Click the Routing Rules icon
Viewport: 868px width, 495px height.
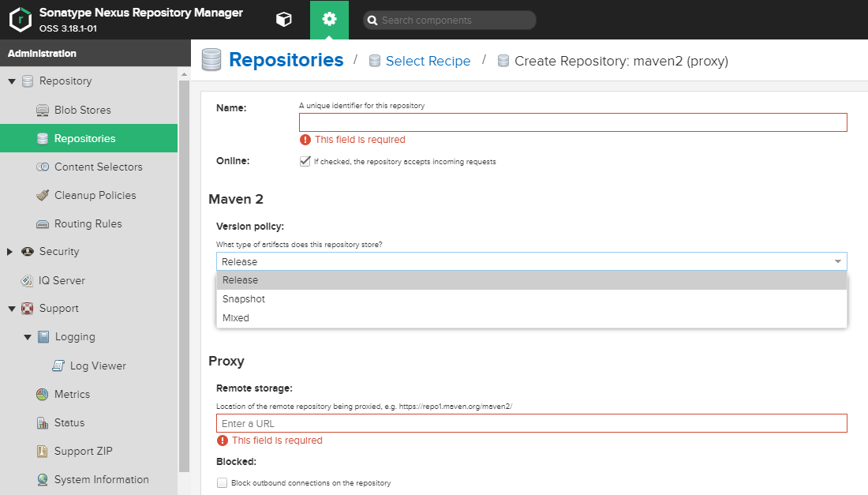(x=43, y=223)
